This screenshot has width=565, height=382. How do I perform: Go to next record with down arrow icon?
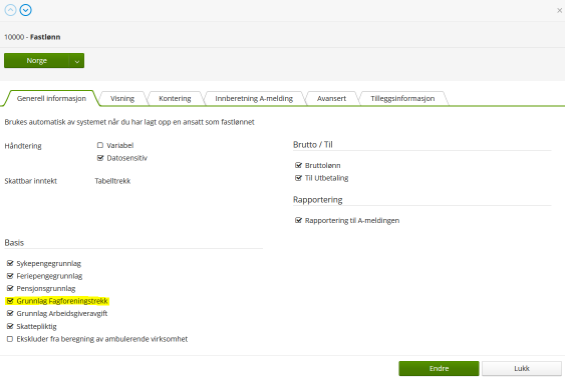point(25,10)
